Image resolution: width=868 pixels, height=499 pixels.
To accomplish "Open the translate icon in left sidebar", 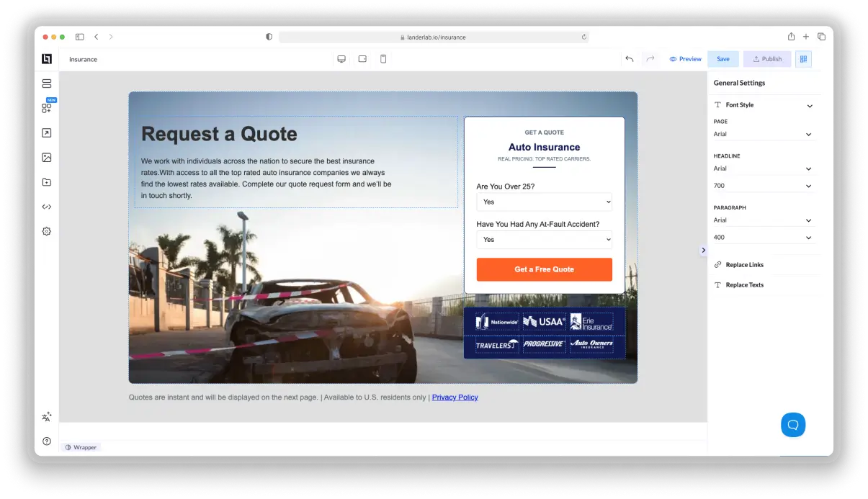I will click(x=47, y=417).
